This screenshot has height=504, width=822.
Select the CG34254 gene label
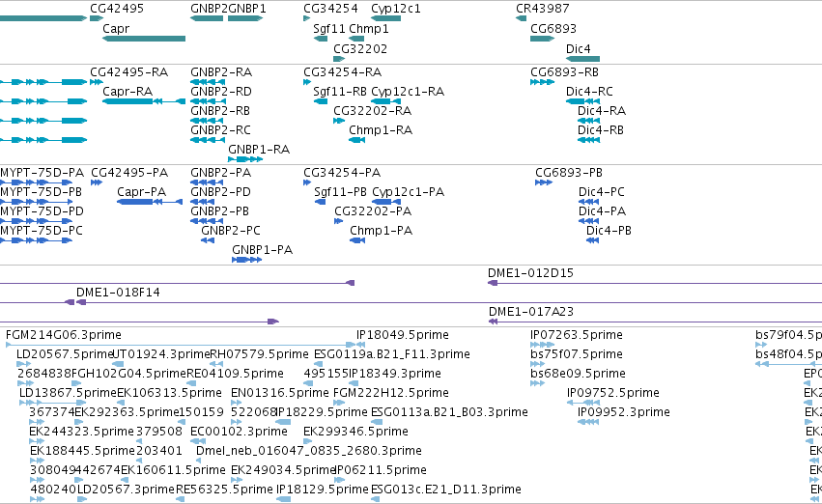(x=330, y=9)
